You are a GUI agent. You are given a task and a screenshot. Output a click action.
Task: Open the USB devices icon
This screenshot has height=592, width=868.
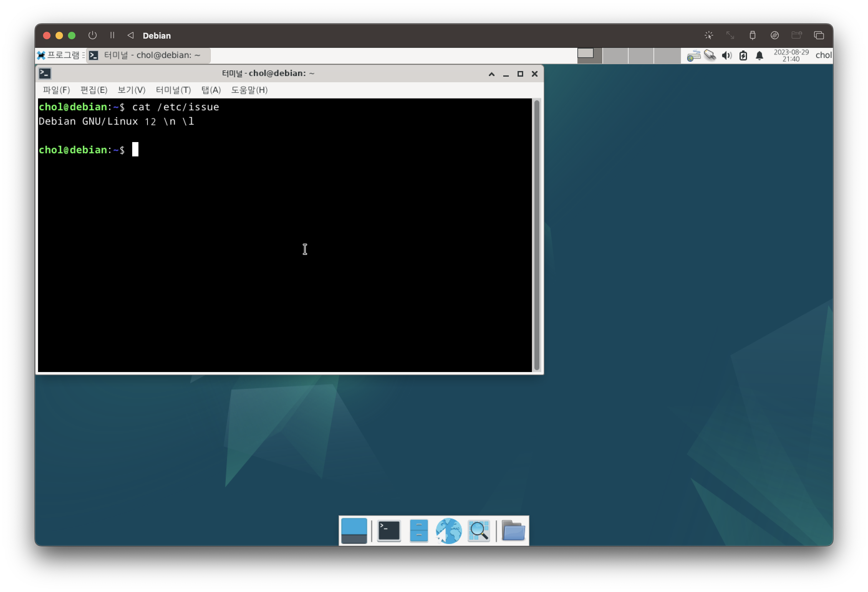tap(752, 36)
